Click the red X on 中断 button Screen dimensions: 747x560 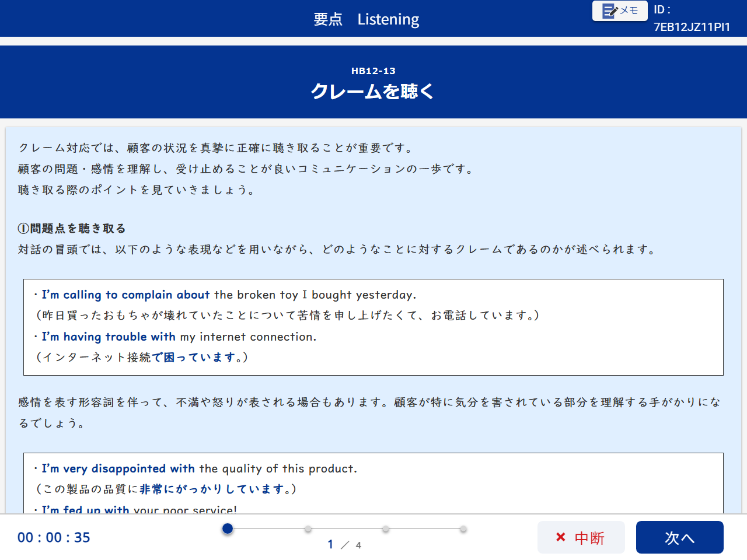point(561,537)
